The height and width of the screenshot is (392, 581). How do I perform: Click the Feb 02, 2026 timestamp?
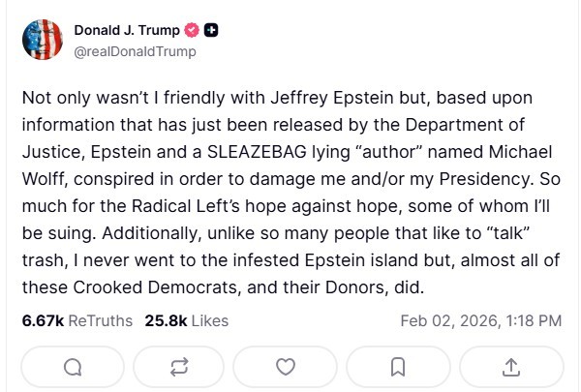(480, 320)
